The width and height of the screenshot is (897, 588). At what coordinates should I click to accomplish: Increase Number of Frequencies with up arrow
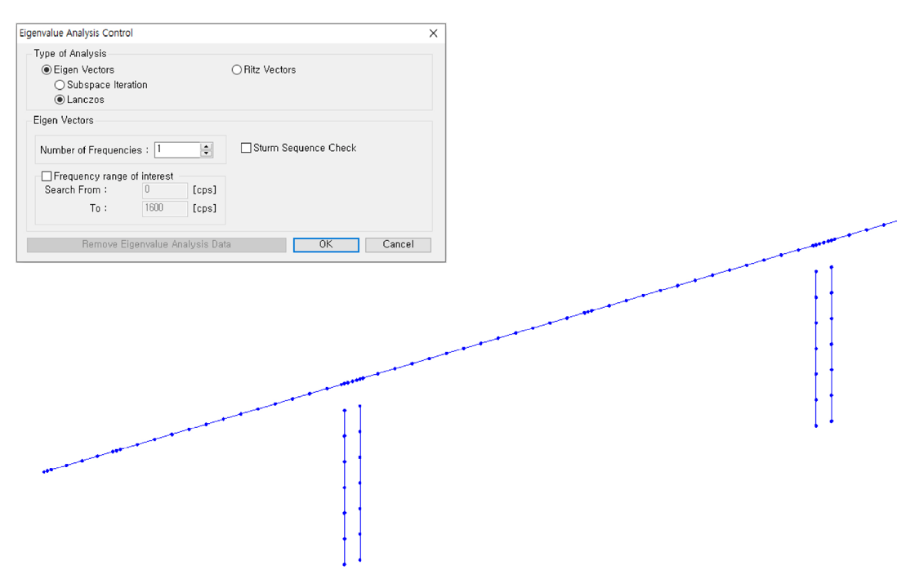[207, 146]
